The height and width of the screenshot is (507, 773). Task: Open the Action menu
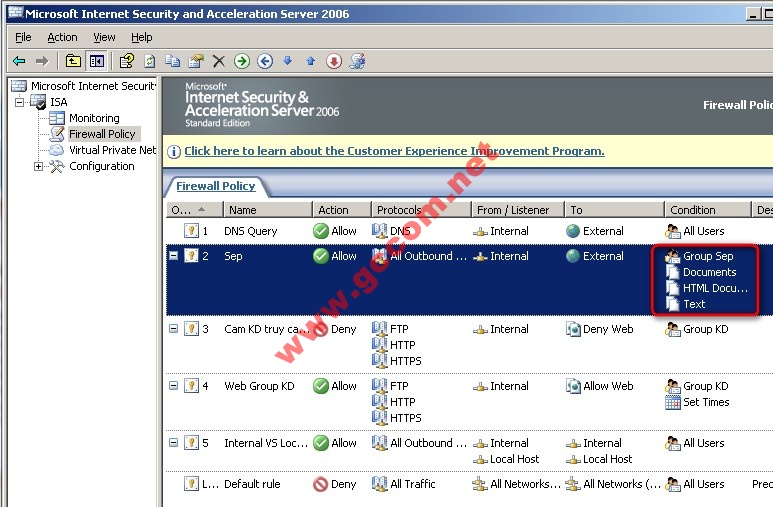[62, 37]
